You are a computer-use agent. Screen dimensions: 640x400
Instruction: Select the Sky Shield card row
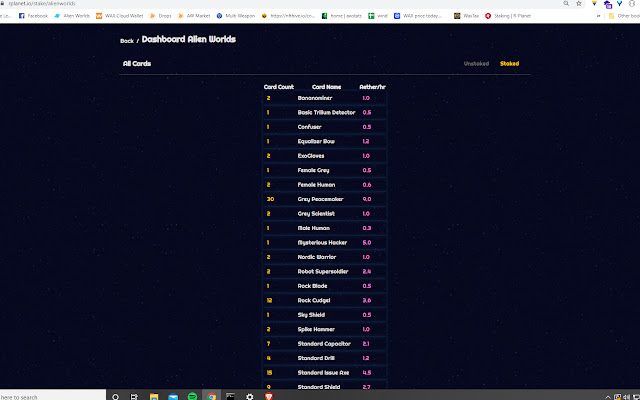tap(324, 315)
